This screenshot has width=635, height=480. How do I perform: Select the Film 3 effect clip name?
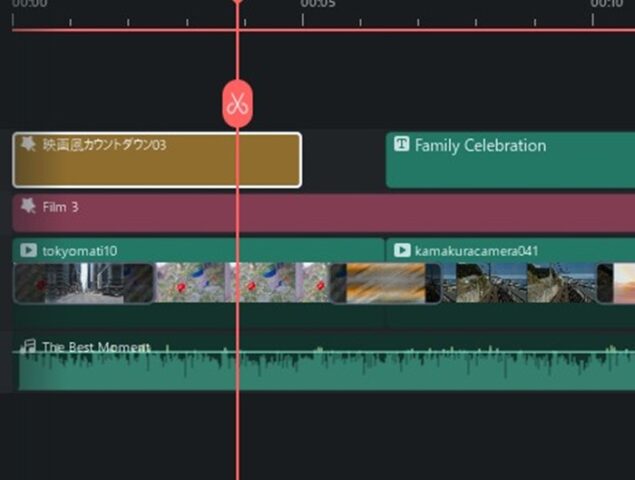(x=60, y=207)
